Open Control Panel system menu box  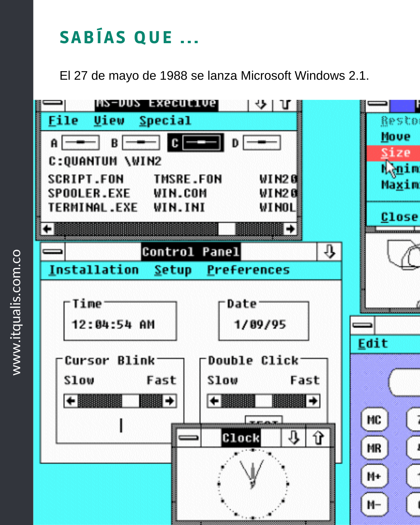point(53,252)
